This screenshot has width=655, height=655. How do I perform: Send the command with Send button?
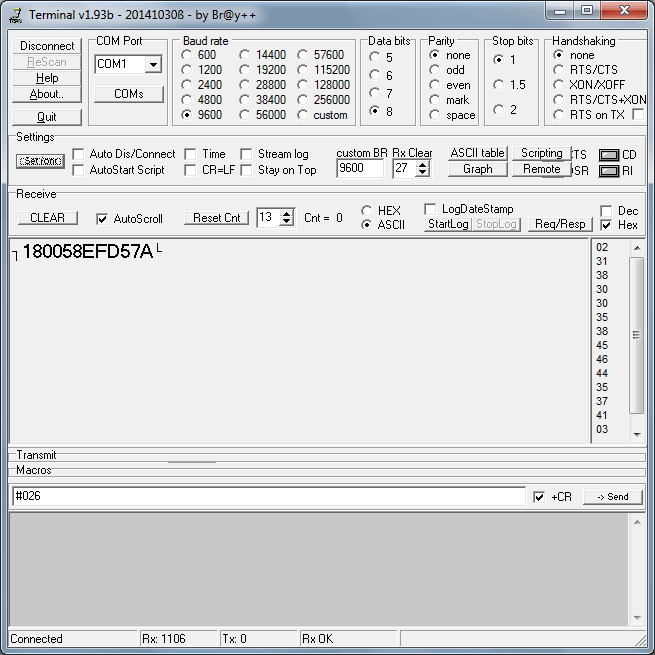pos(612,497)
